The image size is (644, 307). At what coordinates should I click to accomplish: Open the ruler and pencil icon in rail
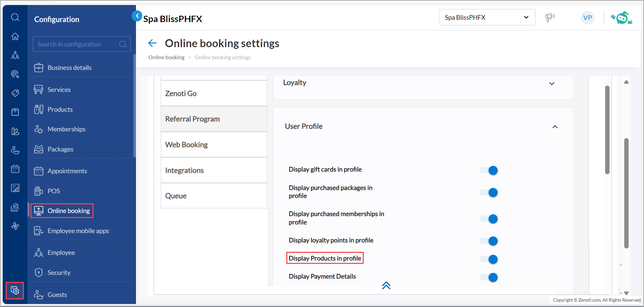pyautogui.click(x=15, y=131)
